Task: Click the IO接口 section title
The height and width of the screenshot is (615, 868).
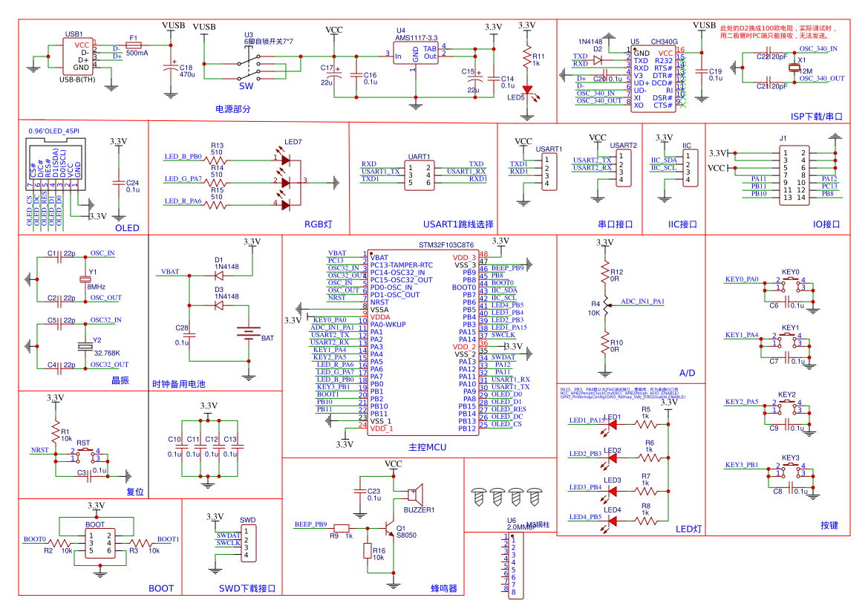Action: [826, 224]
